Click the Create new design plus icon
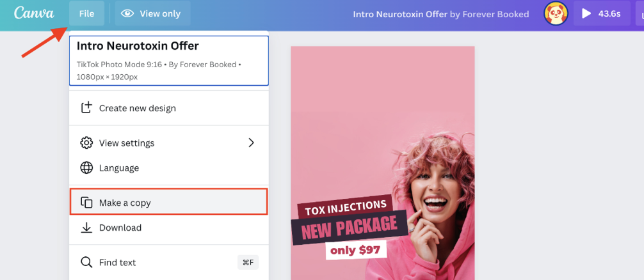Screen dimensions: 644x280 pyautogui.click(x=86, y=108)
